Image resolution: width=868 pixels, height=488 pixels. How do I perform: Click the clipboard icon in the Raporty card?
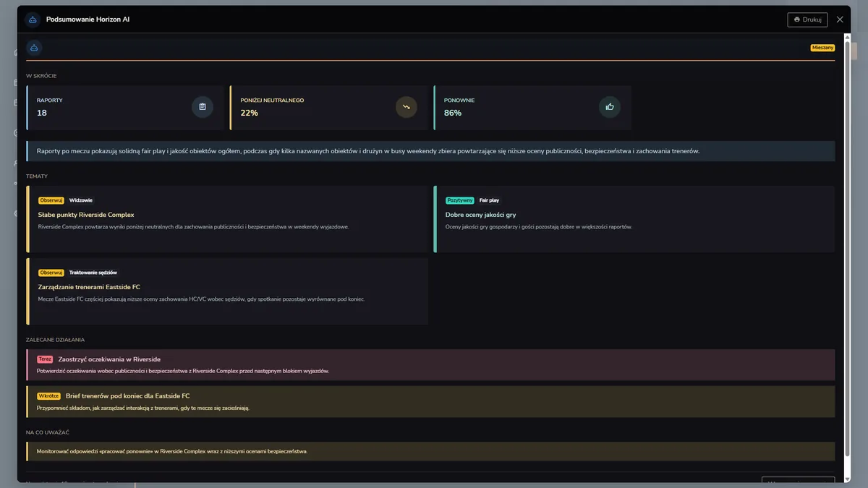[202, 107]
